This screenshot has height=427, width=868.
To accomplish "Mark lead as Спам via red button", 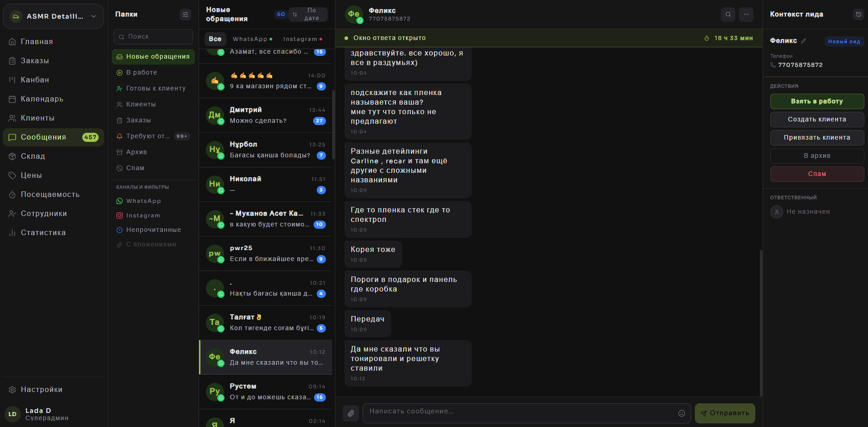I will pos(817,174).
